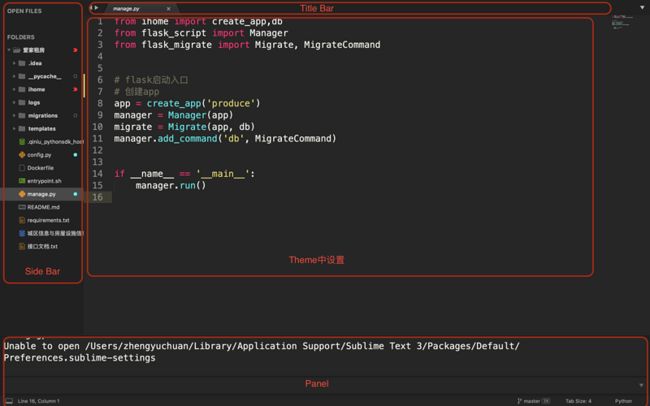This screenshot has height=406, width=650.
Task: Click the tab history forward arrow
Action: pos(97,8)
